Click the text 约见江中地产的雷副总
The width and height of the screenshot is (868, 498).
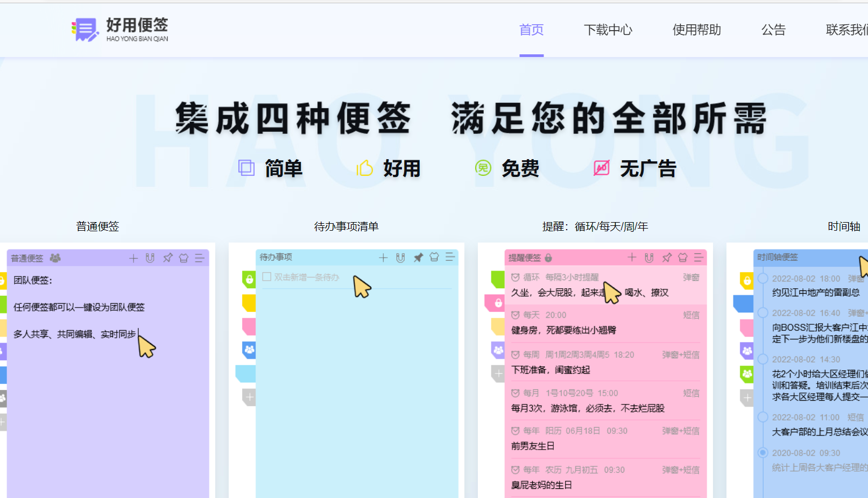816,293
